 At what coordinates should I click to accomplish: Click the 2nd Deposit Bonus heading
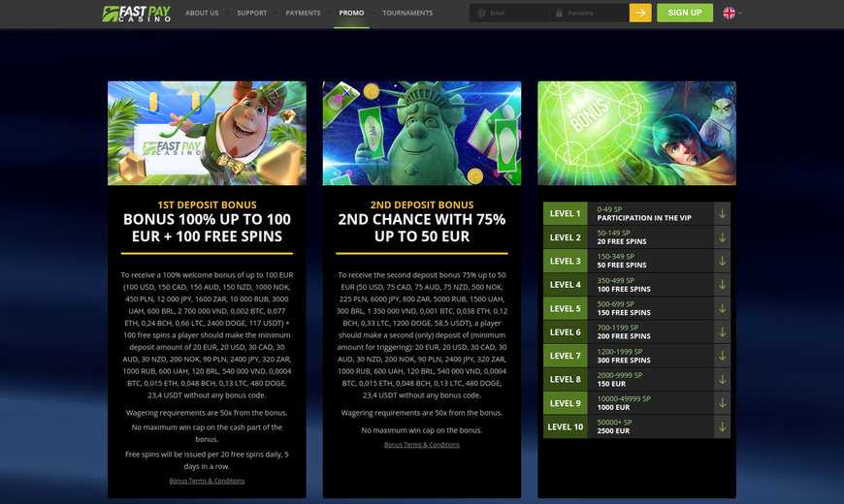point(421,205)
